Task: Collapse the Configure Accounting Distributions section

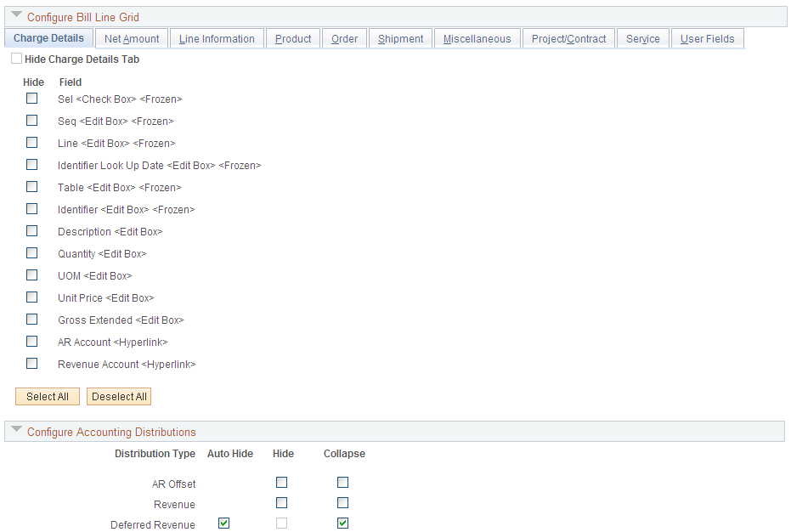Action: [17, 429]
